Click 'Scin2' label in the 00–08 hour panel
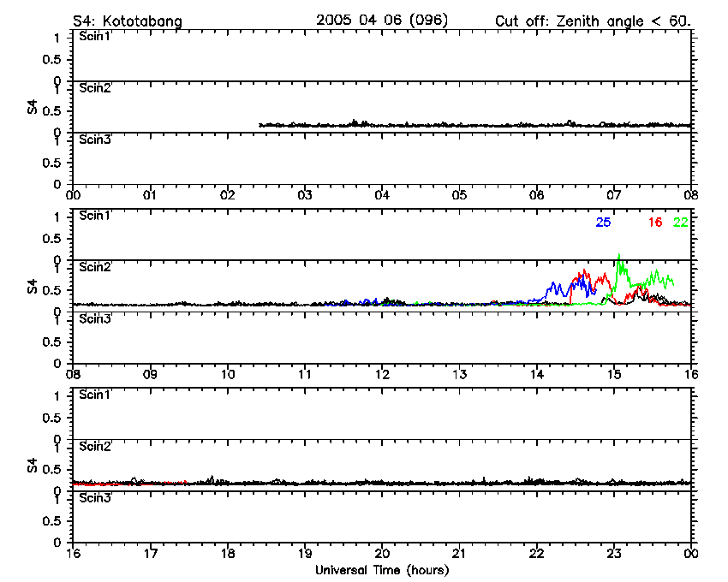This screenshot has height=582, width=728. point(95,88)
